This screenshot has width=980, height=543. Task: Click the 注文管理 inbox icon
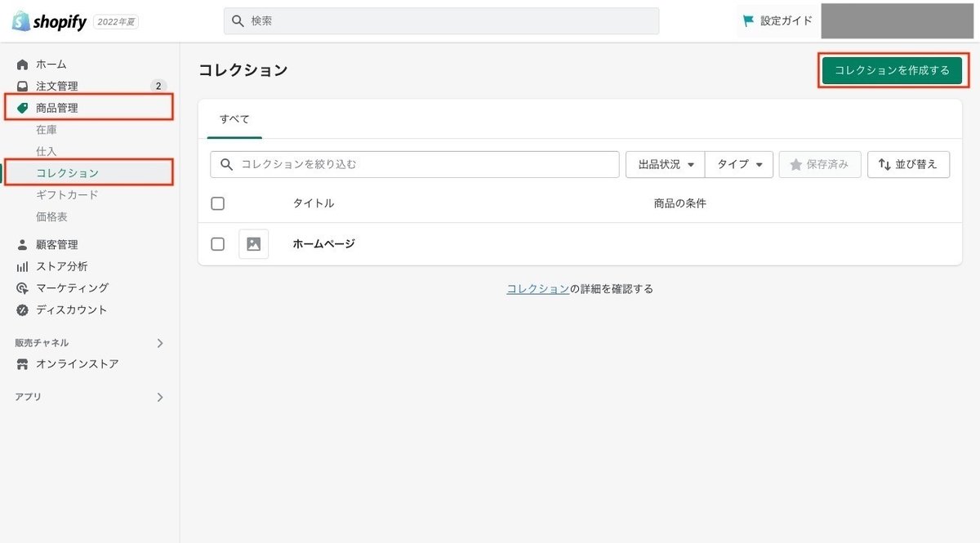(22, 86)
